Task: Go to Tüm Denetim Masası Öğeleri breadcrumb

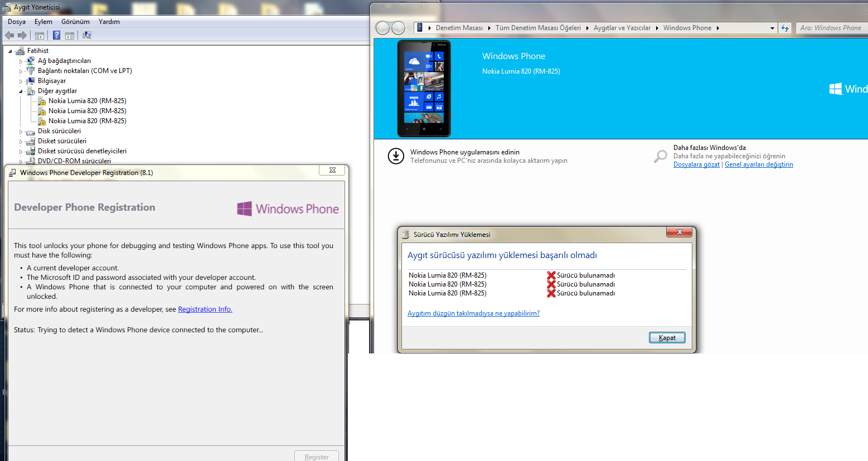Action: pos(538,28)
